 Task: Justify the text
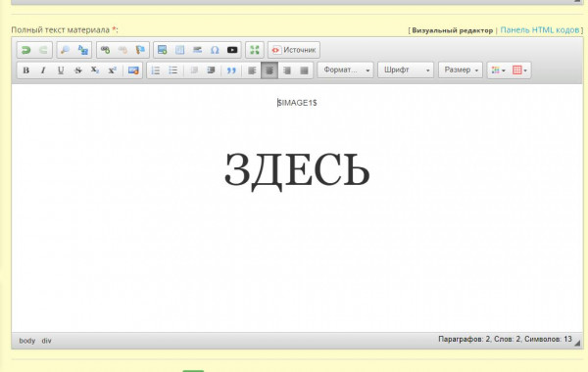pos(304,70)
